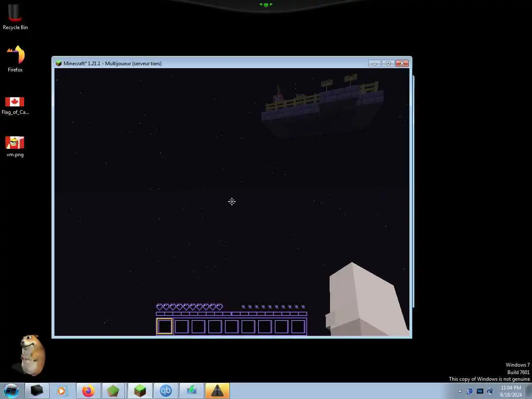Open the green pentagon launcher taskbar icon

click(113, 391)
